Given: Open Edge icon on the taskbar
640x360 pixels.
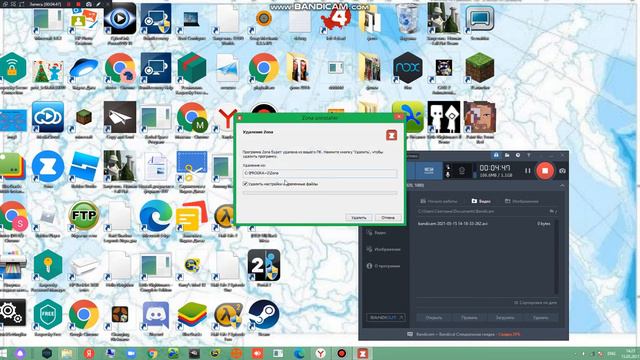Looking at the screenshot, I should click(x=299, y=353).
